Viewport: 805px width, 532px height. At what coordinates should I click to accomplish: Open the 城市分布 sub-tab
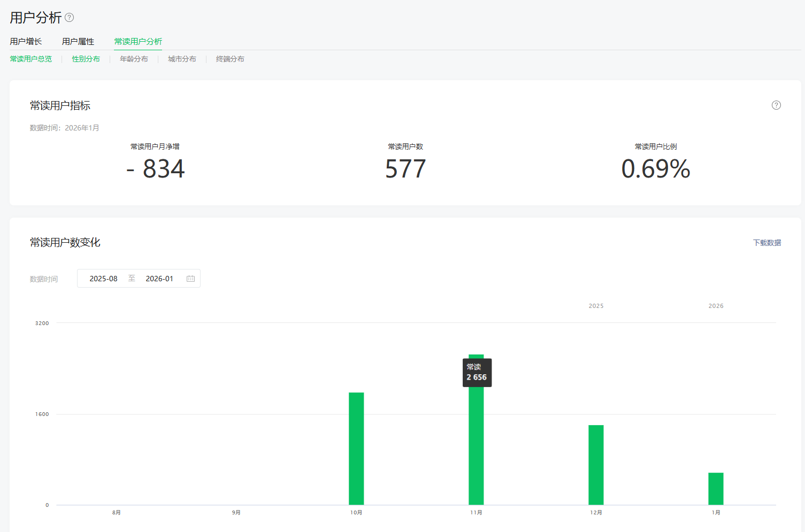[182, 59]
